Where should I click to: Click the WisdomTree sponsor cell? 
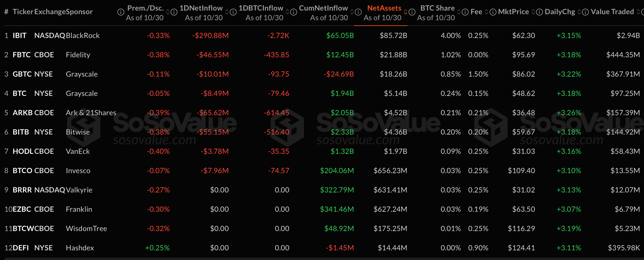coord(86,229)
